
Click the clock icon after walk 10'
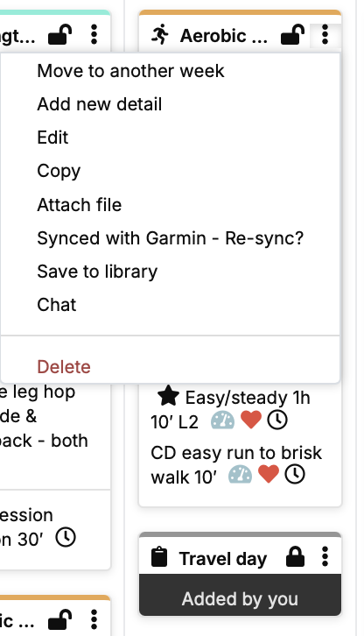pos(295,474)
